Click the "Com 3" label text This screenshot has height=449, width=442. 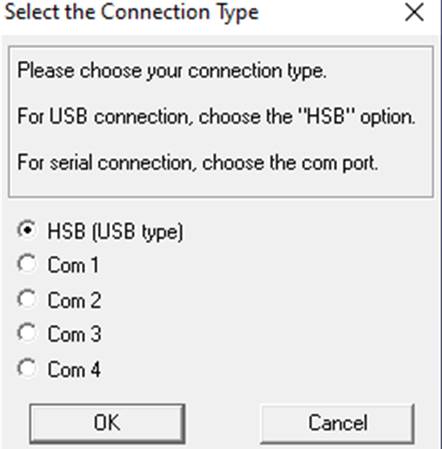tap(74, 334)
